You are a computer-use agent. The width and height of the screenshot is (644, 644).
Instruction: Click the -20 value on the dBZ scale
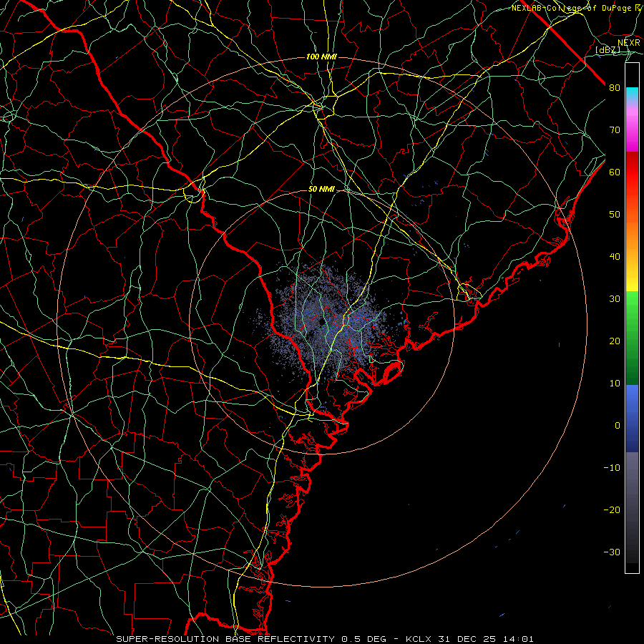(612, 510)
